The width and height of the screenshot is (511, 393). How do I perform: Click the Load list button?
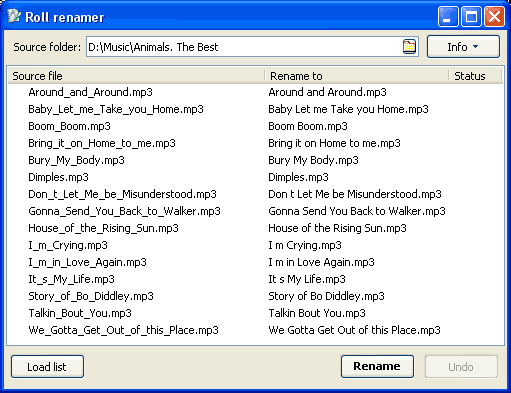(47, 367)
